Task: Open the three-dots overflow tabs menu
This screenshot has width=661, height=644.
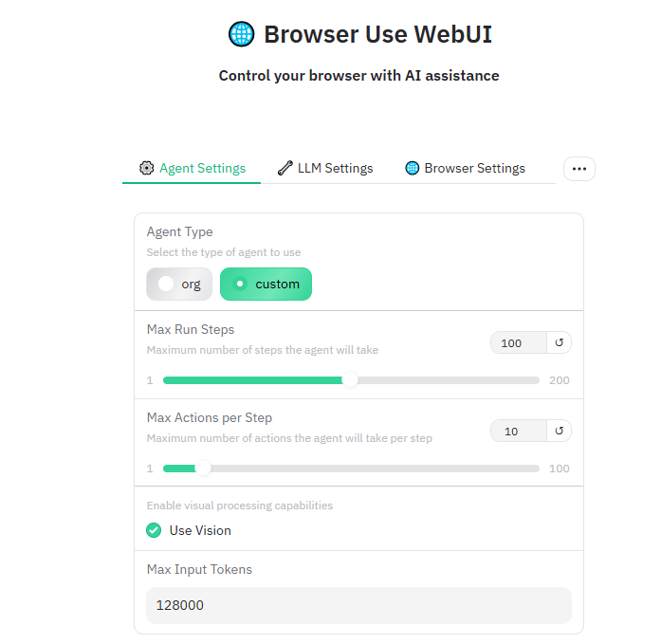Action: point(578,169)
